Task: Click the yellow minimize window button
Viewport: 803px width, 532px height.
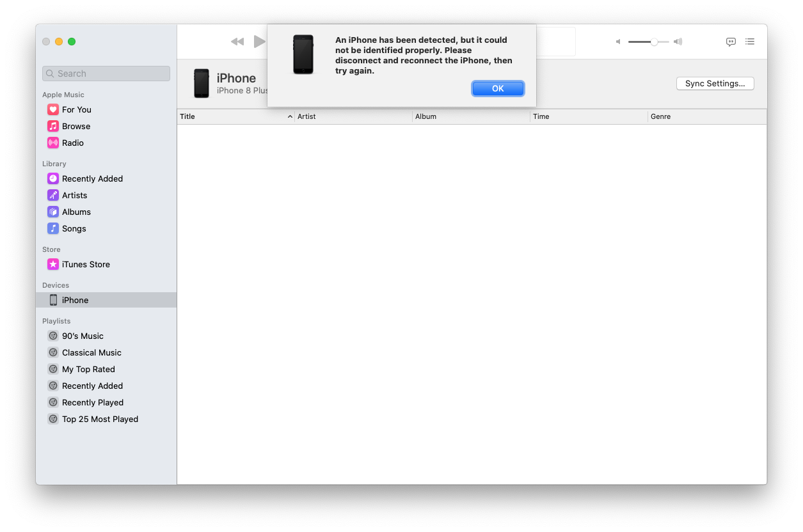Action: (x=59, y=42)
